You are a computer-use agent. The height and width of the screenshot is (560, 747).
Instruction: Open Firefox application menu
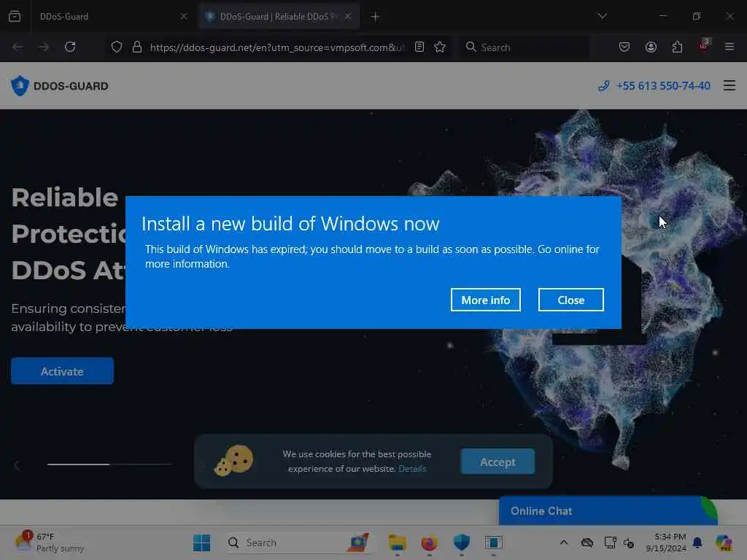(x=729, y=47)
